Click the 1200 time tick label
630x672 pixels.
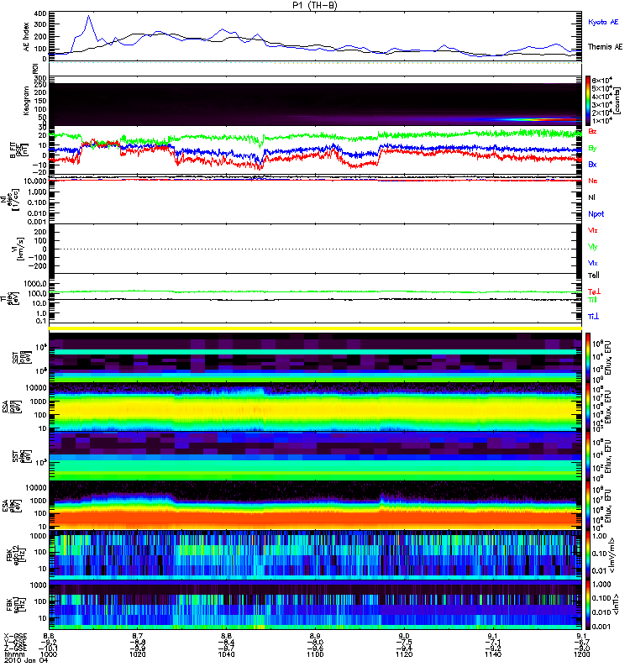pos(581,654)
